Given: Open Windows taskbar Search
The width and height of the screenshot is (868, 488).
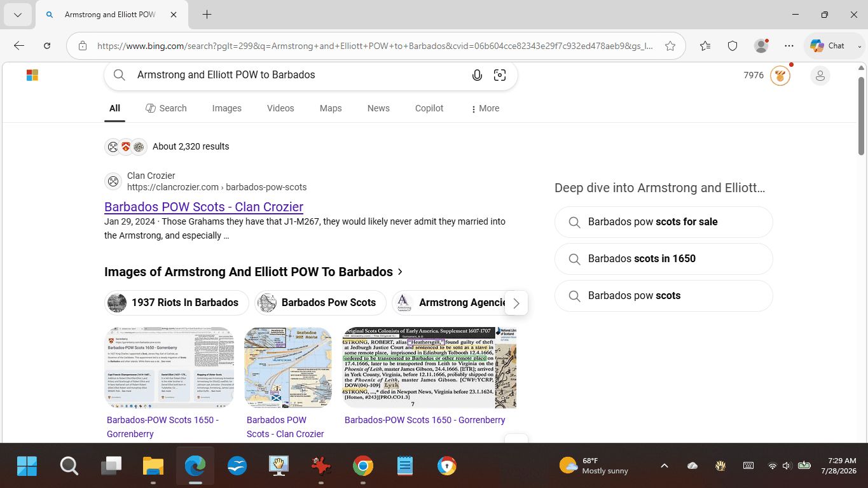Looking at the screenshot, I should tap(69, 466).
